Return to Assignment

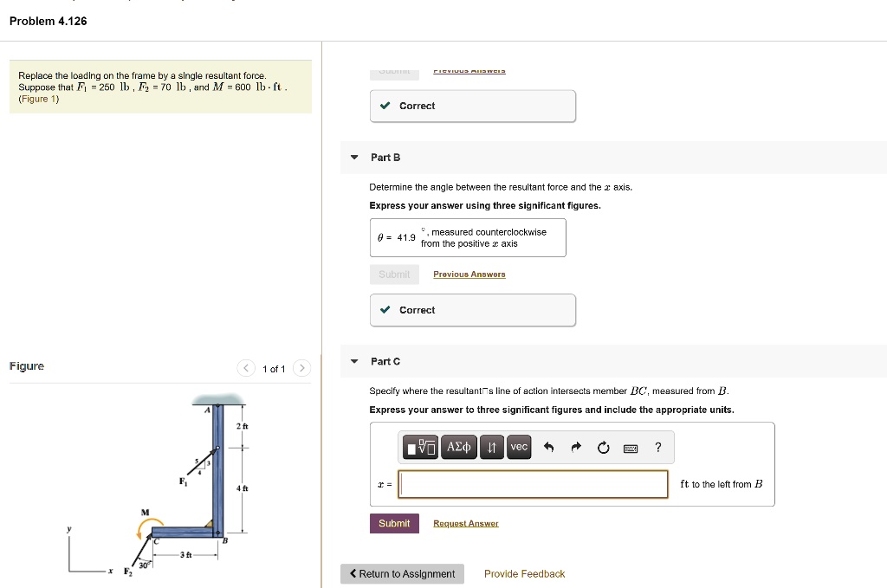(402, 573)
